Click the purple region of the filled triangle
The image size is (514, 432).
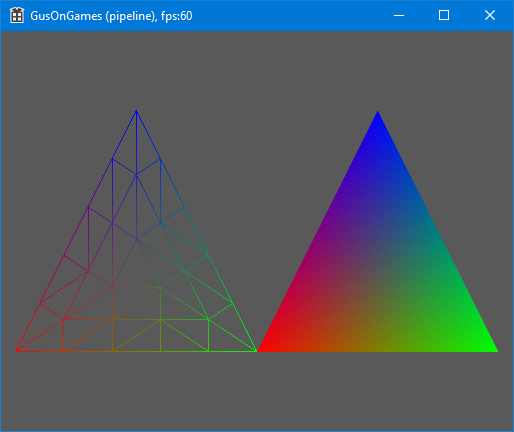point(337,227)
